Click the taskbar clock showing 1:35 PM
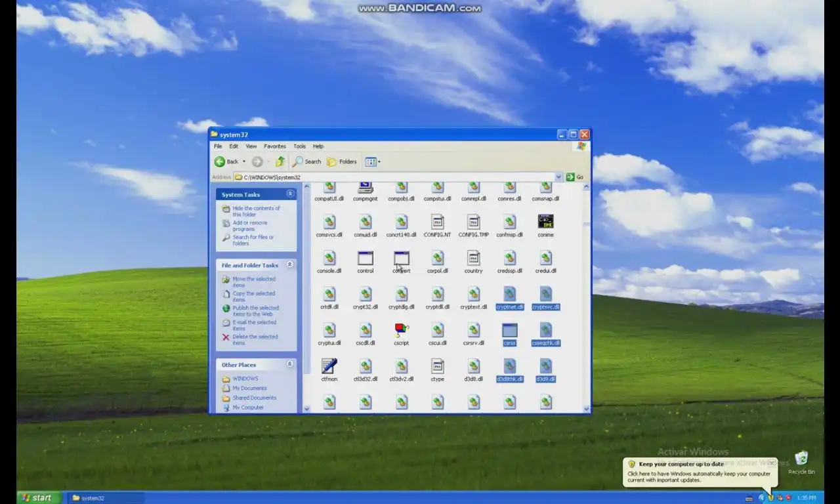 (x=807, y=498)
